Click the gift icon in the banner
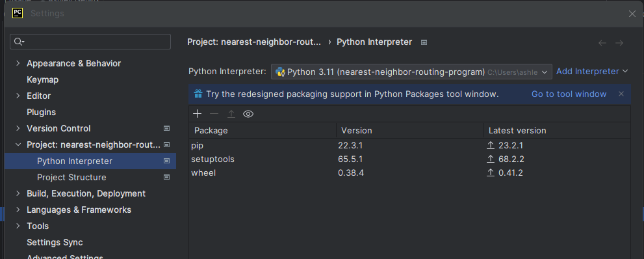The height and width of the screenshot is (259, 644). click(x=198, y=94)
